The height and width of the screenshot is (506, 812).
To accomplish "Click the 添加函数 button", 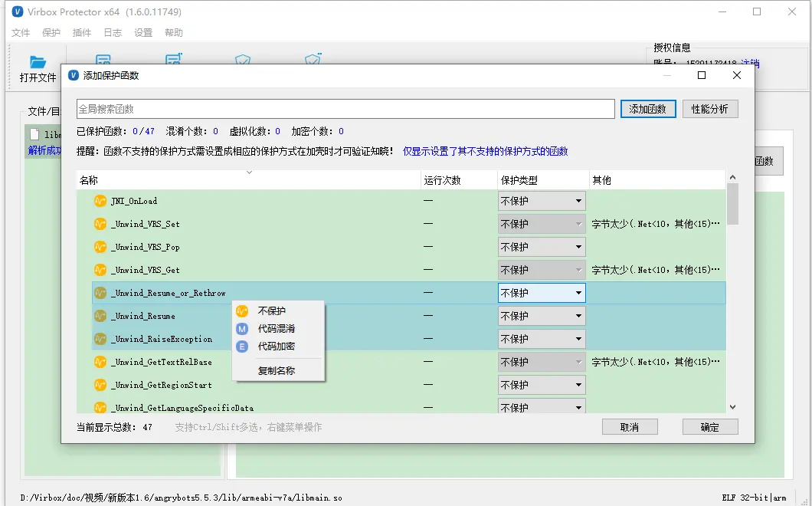I will [648, 109].
